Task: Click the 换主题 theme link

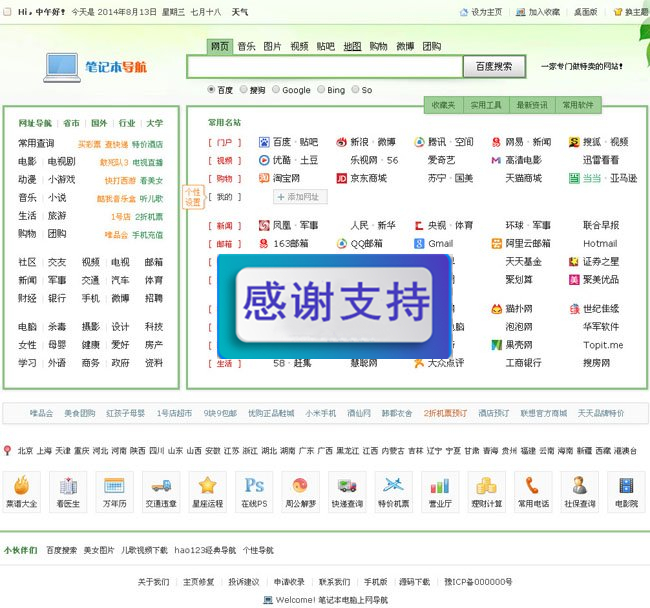Action: point(632,12)
